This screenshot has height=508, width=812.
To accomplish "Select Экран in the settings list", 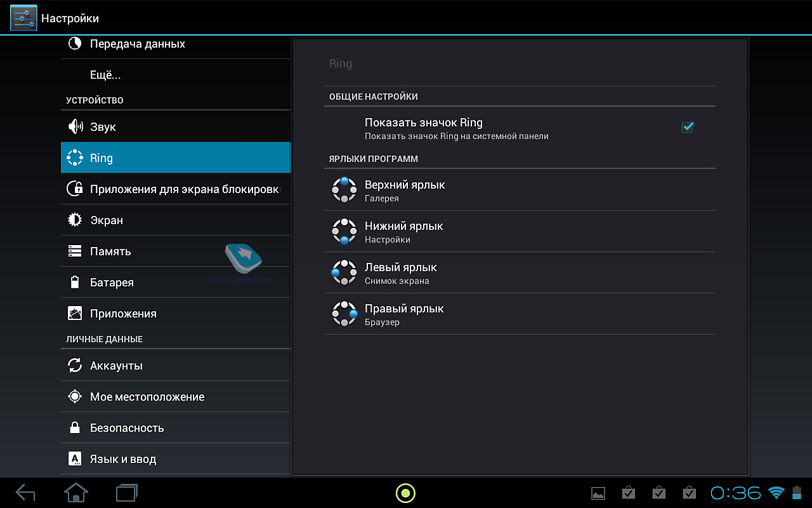I will click(176, 220).
